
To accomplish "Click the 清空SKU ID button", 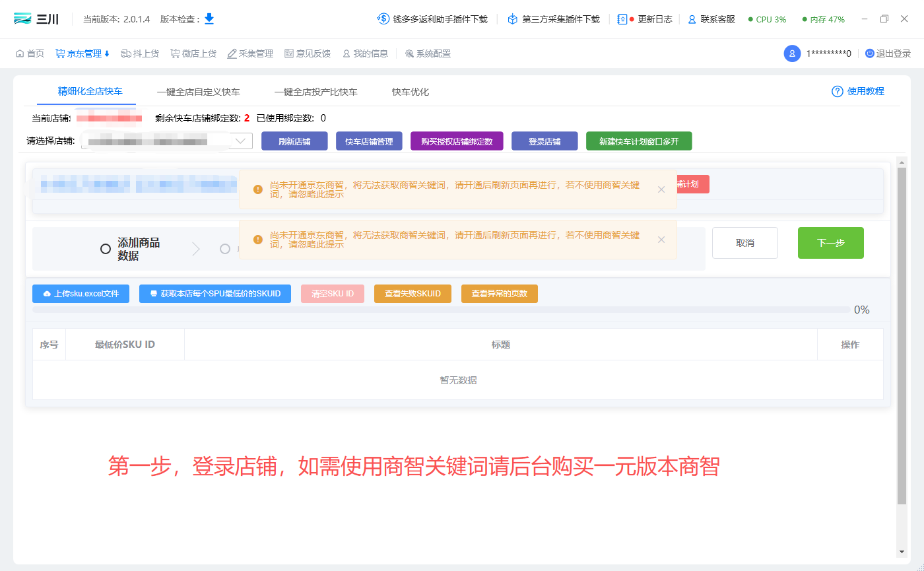I will pos(333,294).
